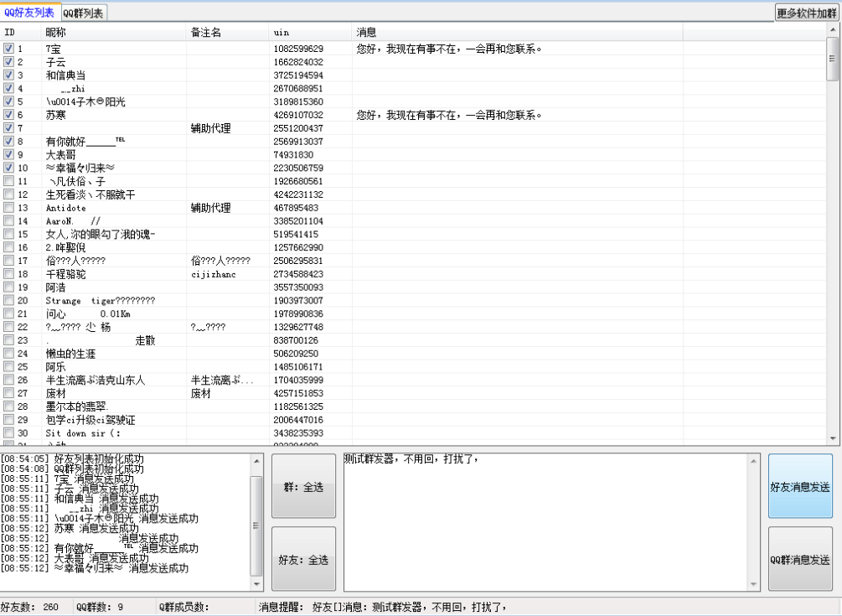Uncheck the checkbox for row 2 子云
Screen dimensions: 842x616
[8, 61]
